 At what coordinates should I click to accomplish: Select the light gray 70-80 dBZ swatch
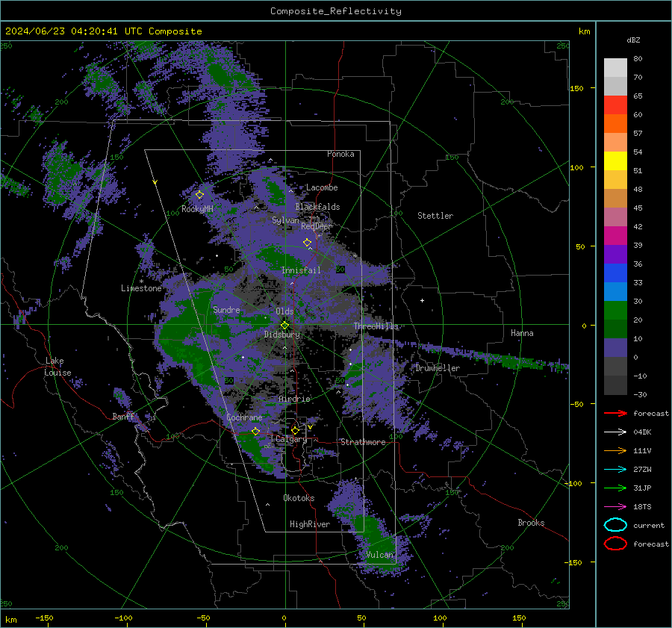click(615, 68)
